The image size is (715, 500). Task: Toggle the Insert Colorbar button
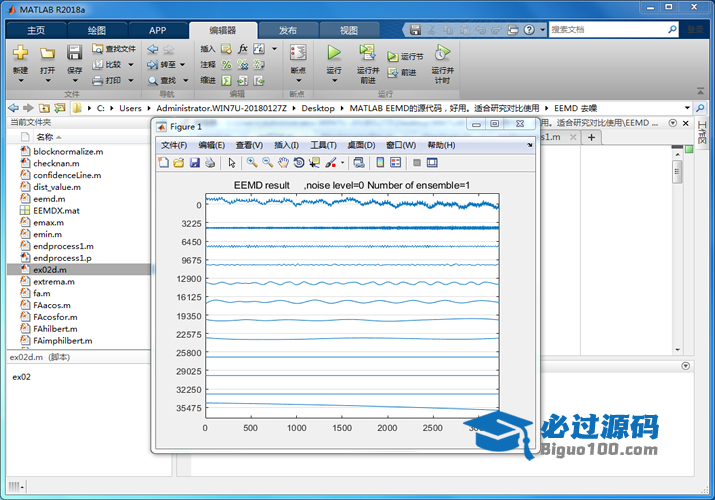[x=380, y=162]
